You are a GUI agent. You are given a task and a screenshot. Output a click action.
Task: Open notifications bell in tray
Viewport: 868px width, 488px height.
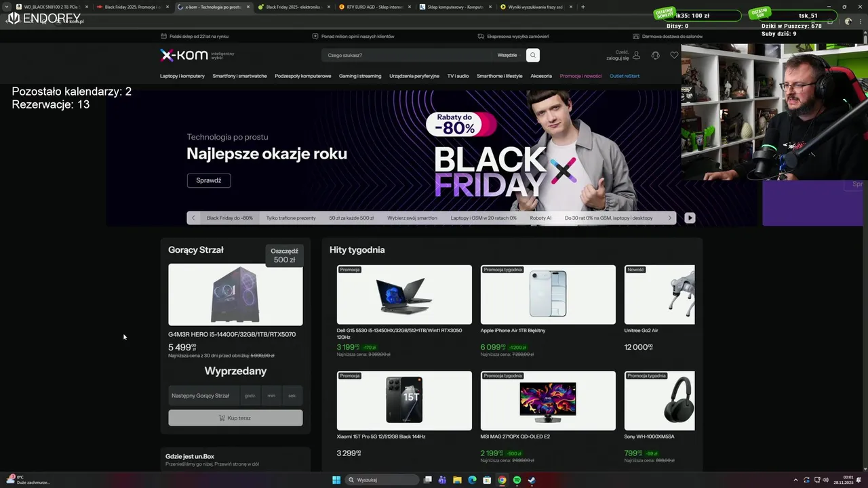860,480
